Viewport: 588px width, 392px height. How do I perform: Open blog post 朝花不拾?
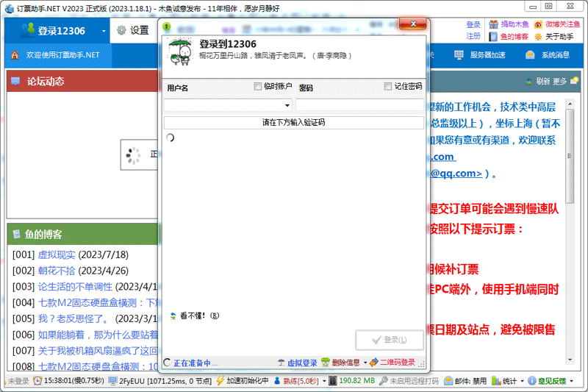(x=57, y=271)
